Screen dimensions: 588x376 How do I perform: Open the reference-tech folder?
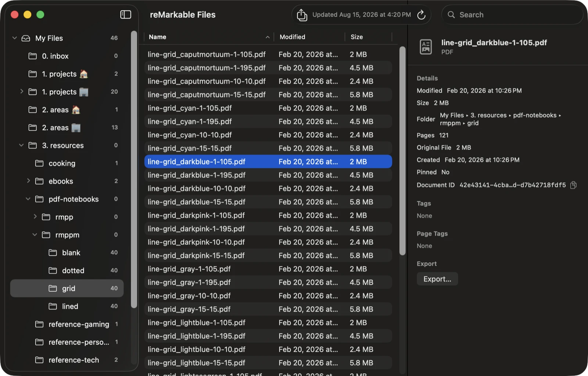click(67, 360)
